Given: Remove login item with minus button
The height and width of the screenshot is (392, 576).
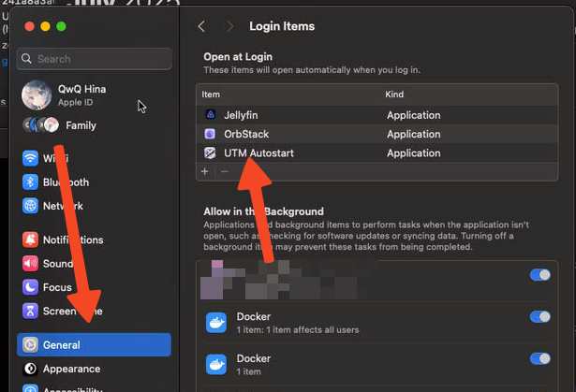Looking at the screenshot, I should (x=225, y=171).
